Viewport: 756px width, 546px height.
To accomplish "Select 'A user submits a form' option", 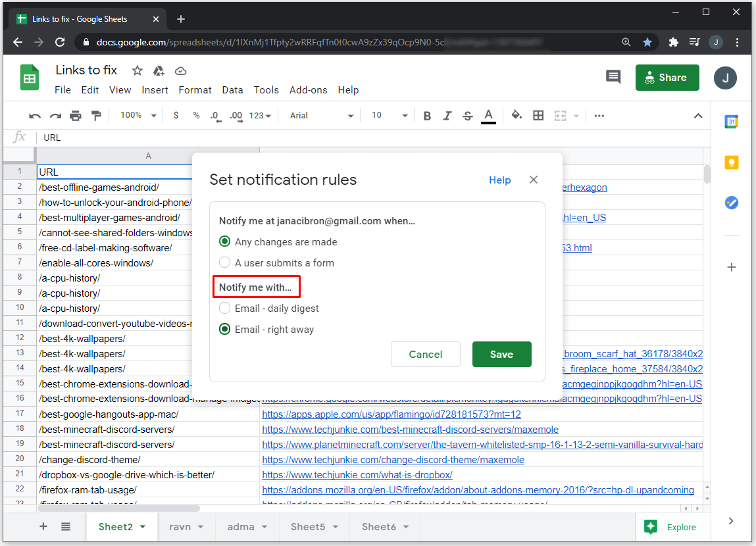I will coord(225,263).
